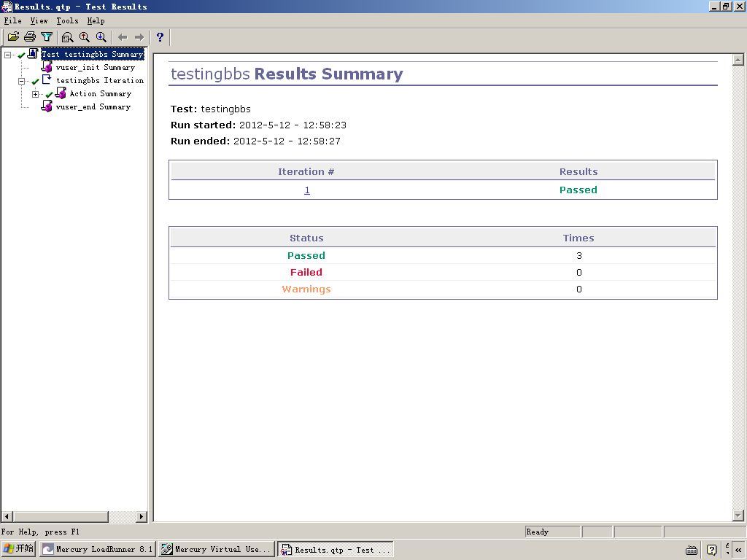Click the testingbbs Results Summary heading
Image resolution: width=747 pixels, height=560 pixels.
[287, 74]
